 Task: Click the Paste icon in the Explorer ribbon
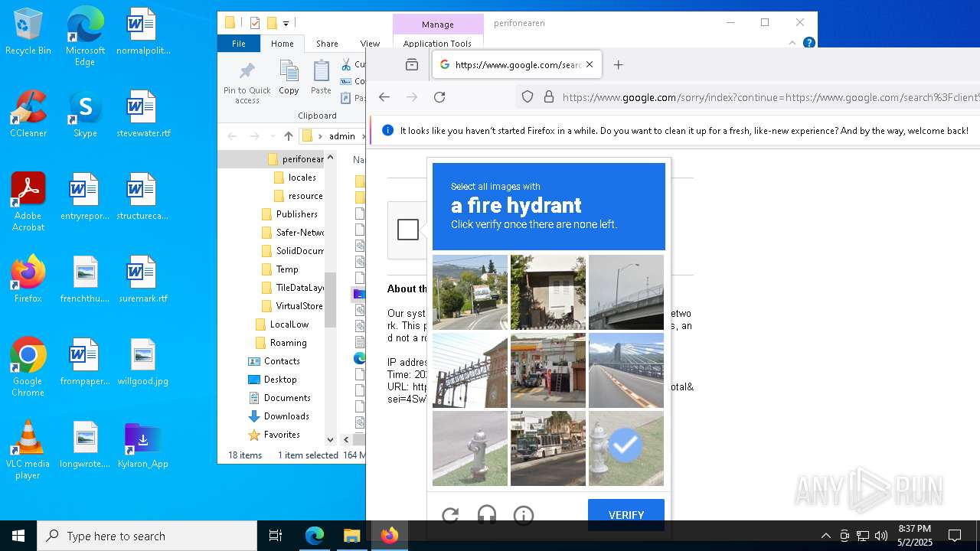[321, 78]
